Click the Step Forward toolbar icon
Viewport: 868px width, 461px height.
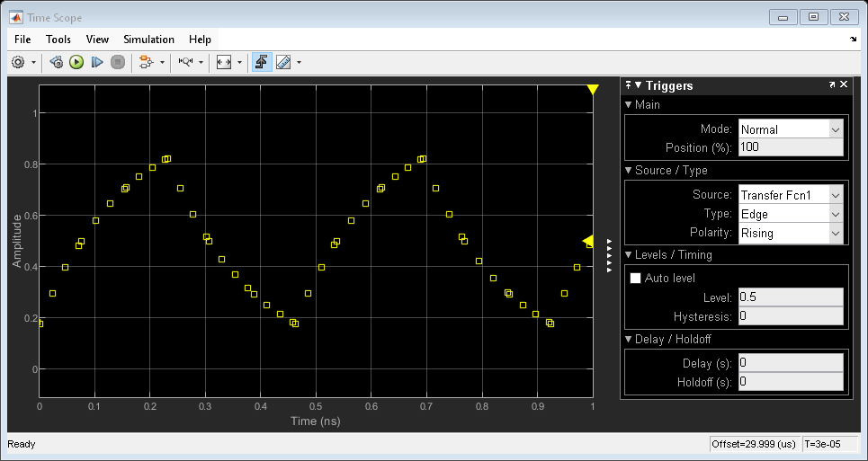click(x=97, y=62)
